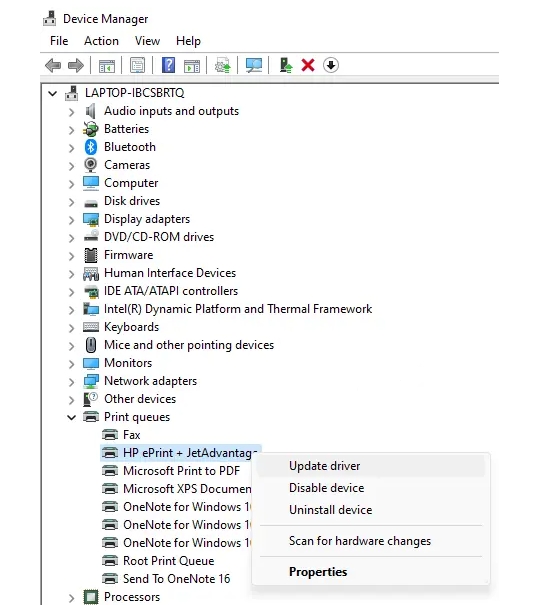
Task: Expand the Monitors chevron
Action: click(x=71, y=364)
